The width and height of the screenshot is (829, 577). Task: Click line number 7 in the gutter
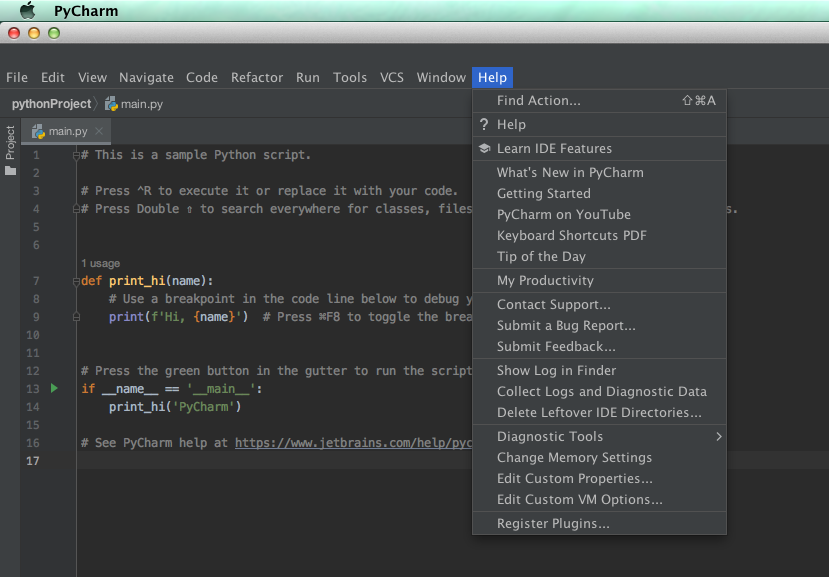pos(36,281)
